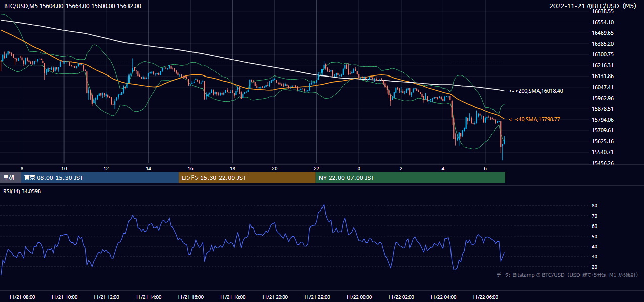644x302 pixels.
Task: Select the NY 22:00-07:00 JST session bar
Action: 410,178
